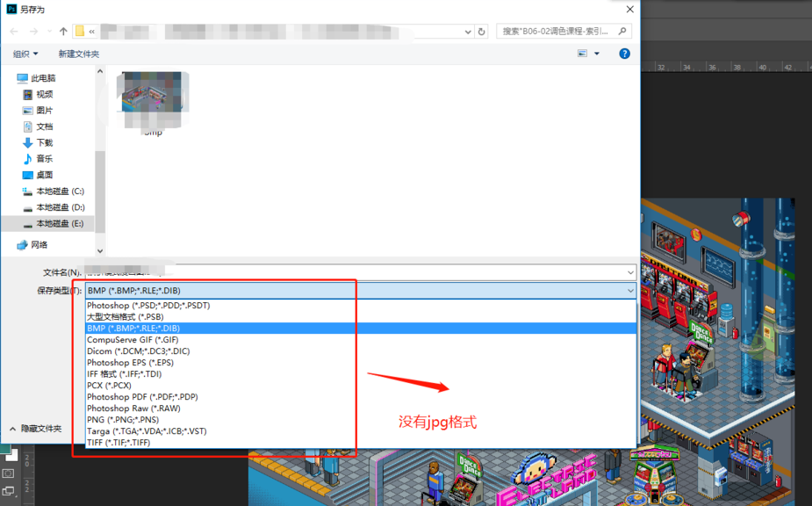The height and width of the screenshot is (506, 812).
Task: Change the view layout icon
Action: point(583,54)
